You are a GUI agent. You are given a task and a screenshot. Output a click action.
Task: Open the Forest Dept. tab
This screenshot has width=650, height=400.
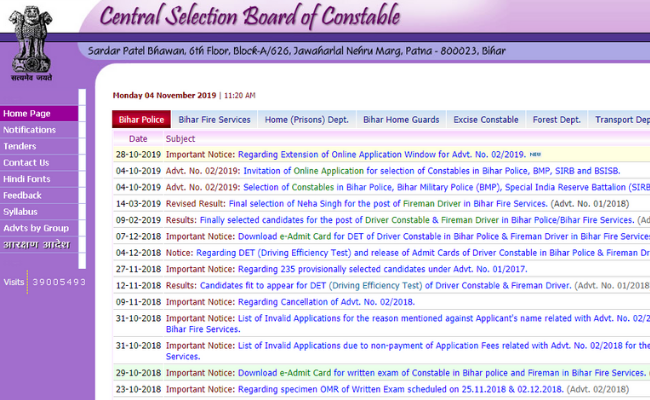tap(556, 120)
